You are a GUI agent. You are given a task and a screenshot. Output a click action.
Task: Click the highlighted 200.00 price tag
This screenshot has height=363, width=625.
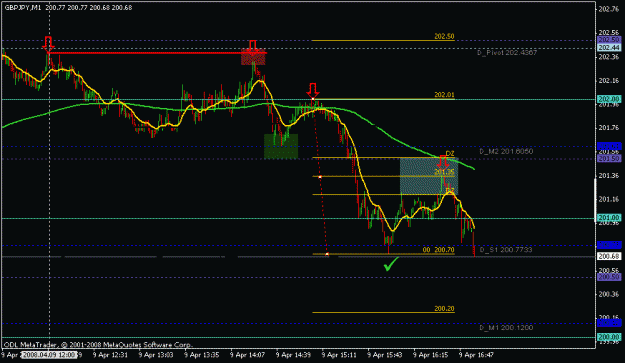(609, 337)
